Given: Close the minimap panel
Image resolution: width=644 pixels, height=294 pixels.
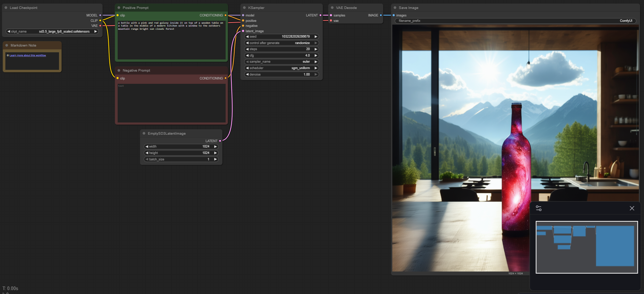Looking at the screenshot, I should click(632, 208).
